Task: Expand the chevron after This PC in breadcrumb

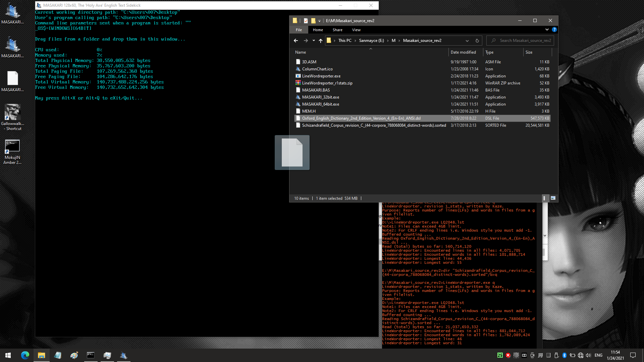Action: (355, 41)
